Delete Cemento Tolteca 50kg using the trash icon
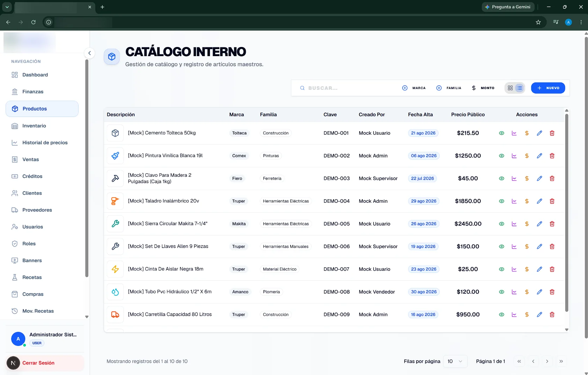The image size is (588, 375). [552, 133]
